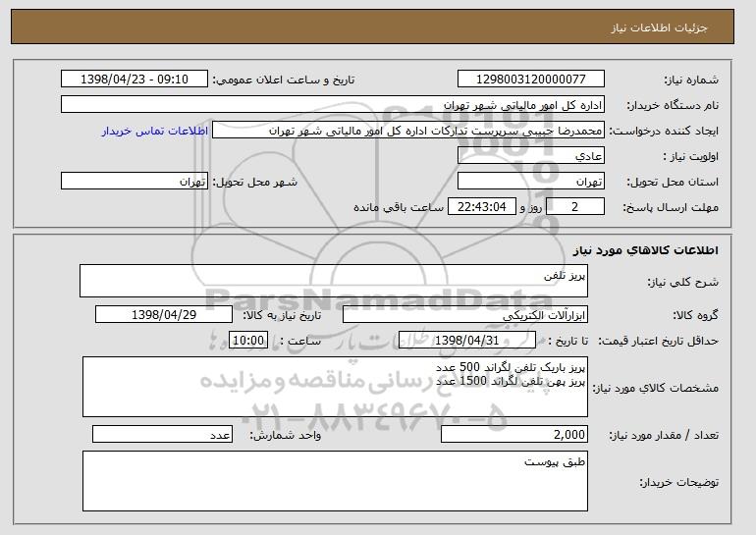756x535 pixels.
Task: Click the label شماره نیاز
Action: click(x=691, y=80)
